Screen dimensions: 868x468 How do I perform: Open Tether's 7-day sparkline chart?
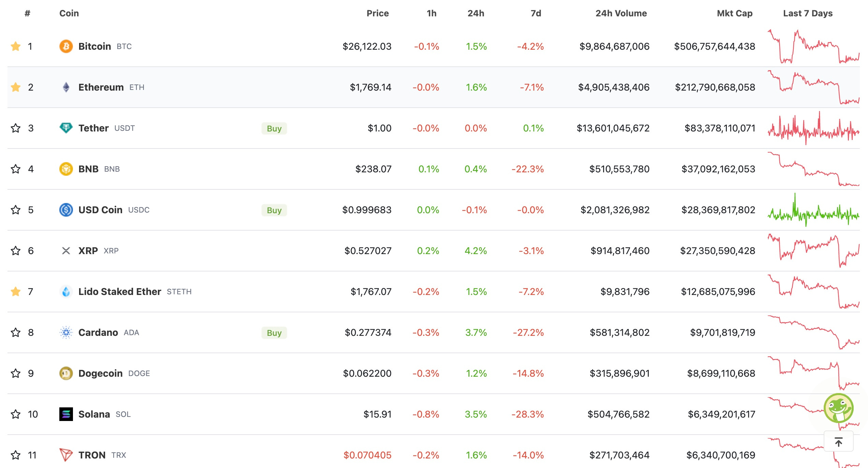point(813,128)
